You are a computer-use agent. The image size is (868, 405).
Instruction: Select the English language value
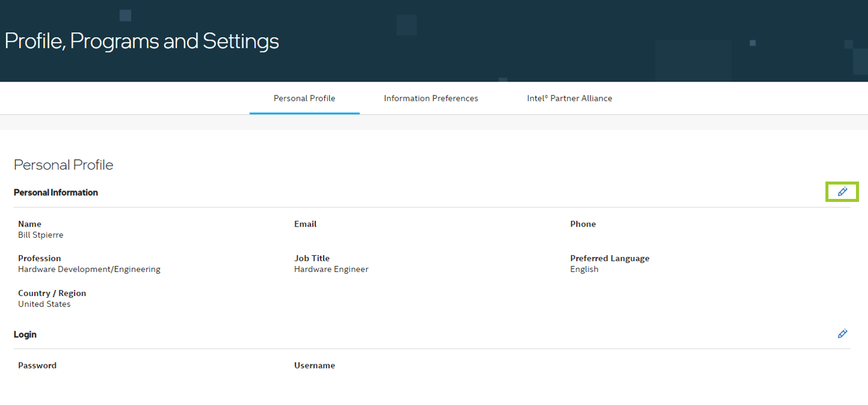coord(584,269)
